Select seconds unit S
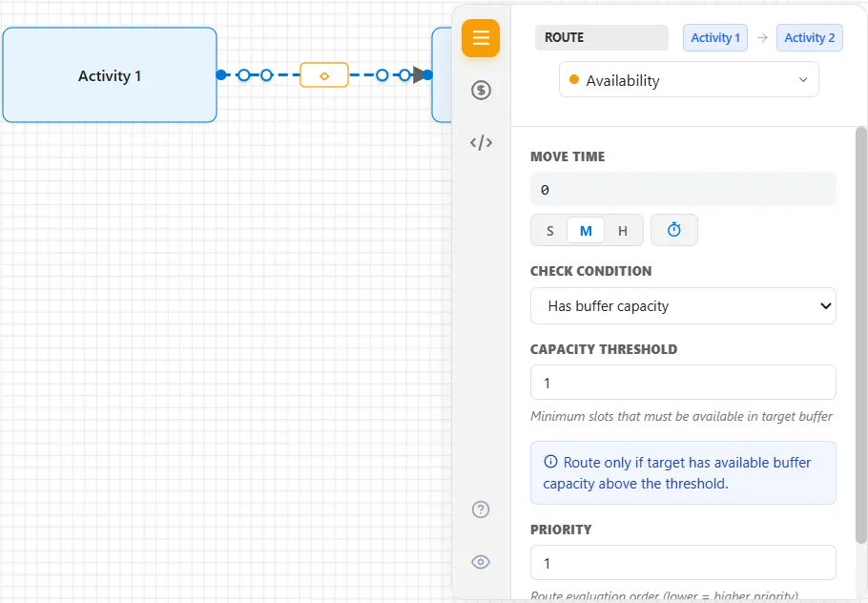868x603 pixels. click(x=549, y=230)
